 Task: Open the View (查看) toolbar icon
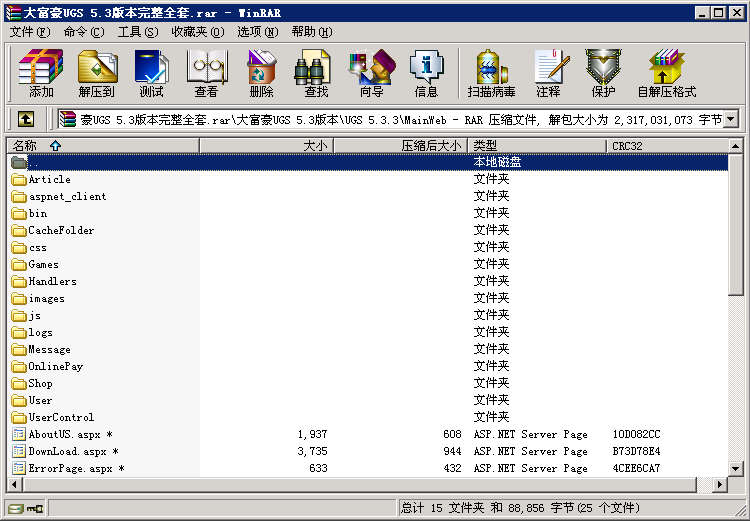(207, 72)
